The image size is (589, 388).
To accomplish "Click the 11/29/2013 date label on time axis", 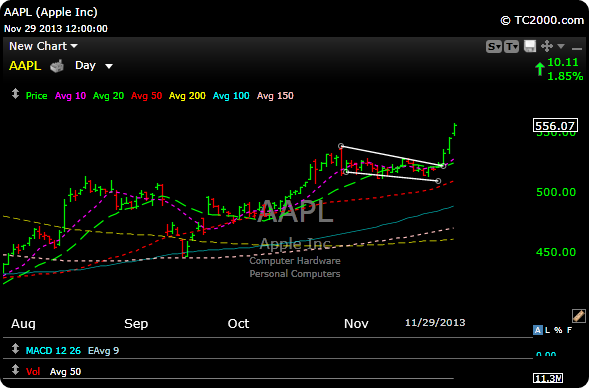I will click(435, 323).
